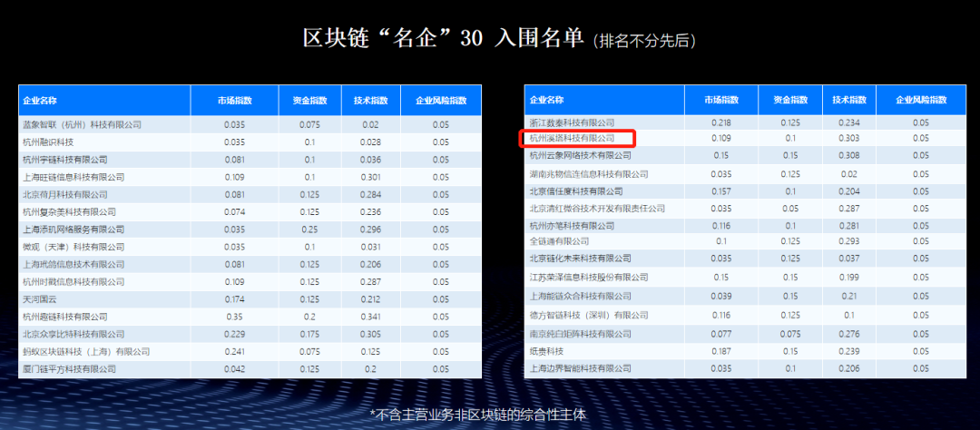Screen dimensions: 980x430
Task: Click capital index 0.25 for 上海添玑网络服务
Action: coord(310,230)
